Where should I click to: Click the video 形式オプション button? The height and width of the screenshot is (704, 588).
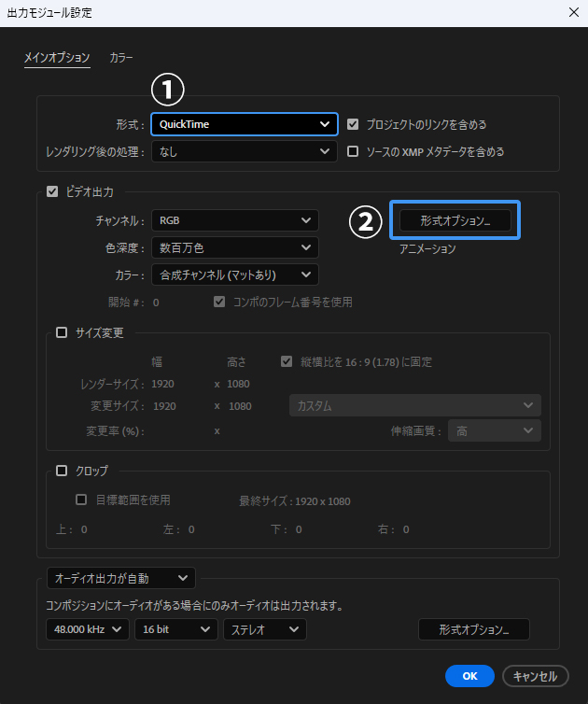[455, 220]
